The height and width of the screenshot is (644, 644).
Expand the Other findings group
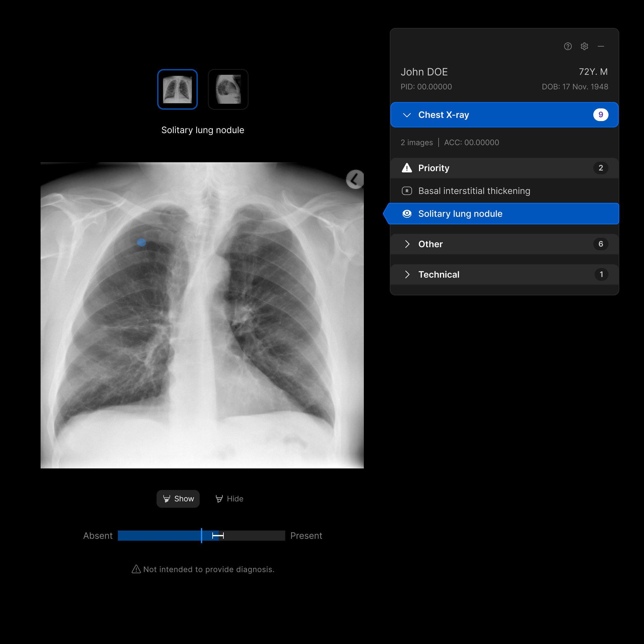click(x=407, y=244)
